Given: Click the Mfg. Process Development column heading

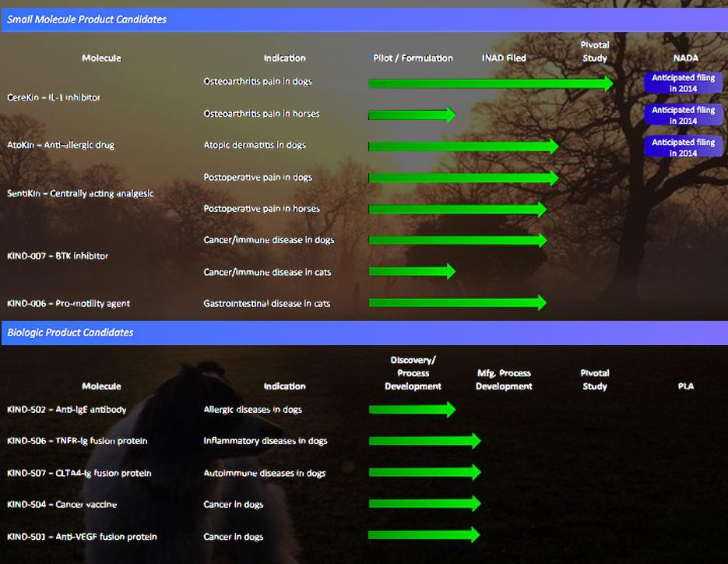Looking at the screenshot, I should pos(504,379).
